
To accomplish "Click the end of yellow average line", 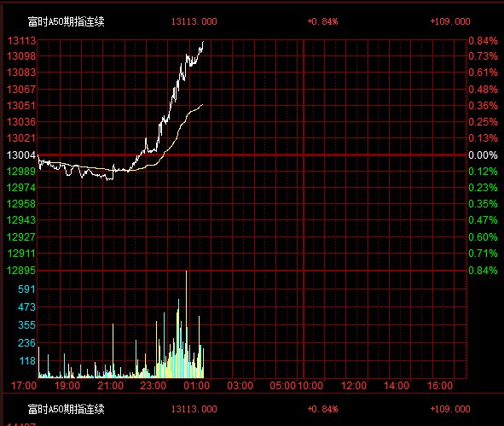I will [202, 104].
